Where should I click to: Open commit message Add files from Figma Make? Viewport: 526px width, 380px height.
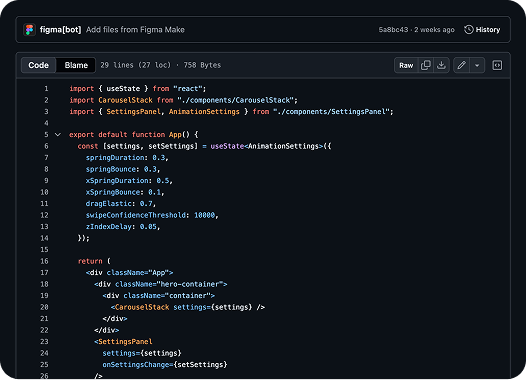pos(135,30)
